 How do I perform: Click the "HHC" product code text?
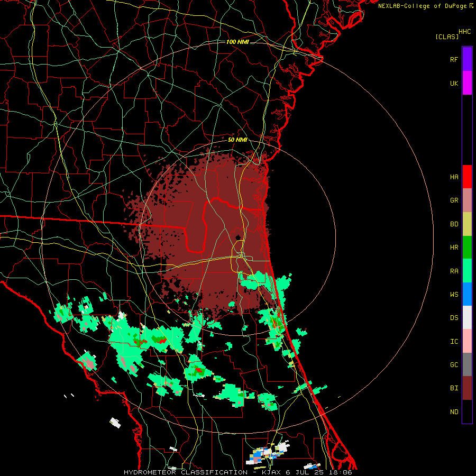tap(465, 32)
